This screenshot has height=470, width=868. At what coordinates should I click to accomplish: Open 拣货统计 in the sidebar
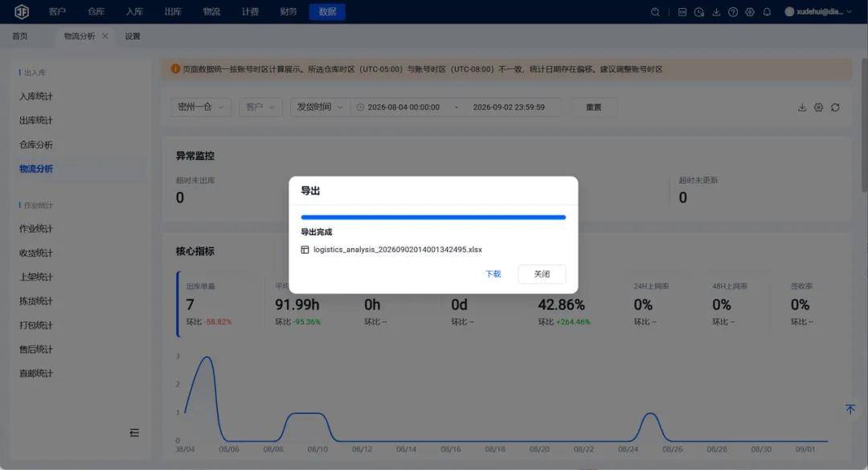[36, 301]
